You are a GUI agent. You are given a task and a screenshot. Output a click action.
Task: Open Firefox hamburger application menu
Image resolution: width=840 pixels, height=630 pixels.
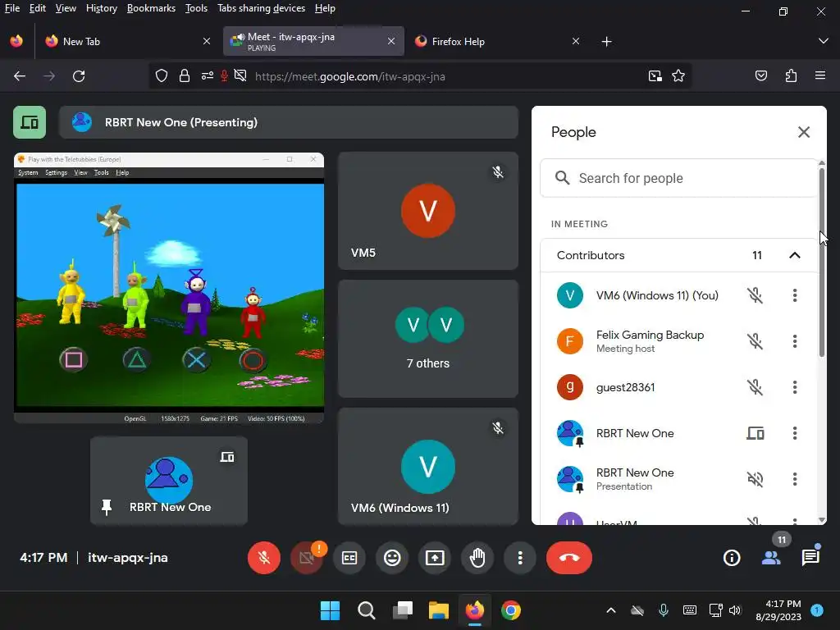click(x=820, y=76)
